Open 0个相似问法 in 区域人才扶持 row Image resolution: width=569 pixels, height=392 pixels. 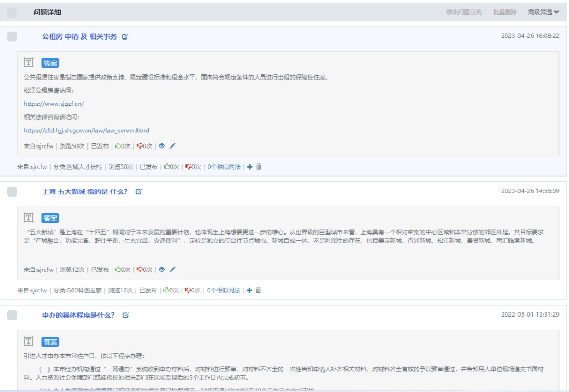224,166
